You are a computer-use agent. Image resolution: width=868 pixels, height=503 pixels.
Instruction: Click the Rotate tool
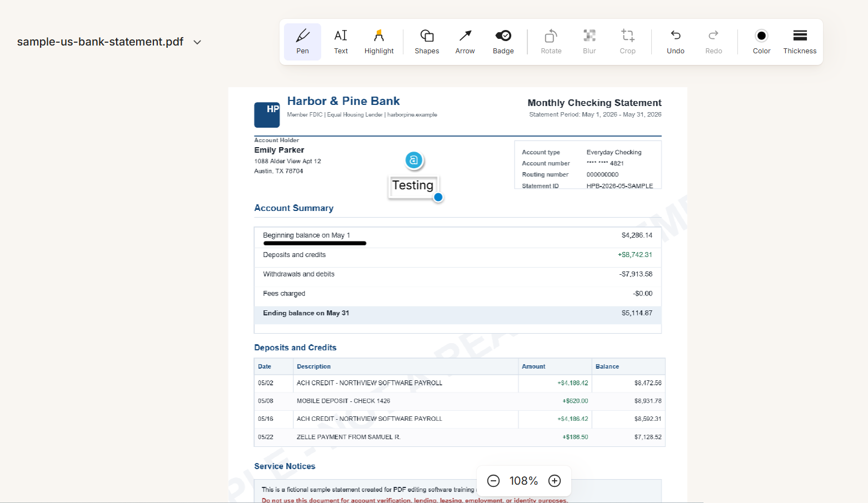tap(551, 42)
